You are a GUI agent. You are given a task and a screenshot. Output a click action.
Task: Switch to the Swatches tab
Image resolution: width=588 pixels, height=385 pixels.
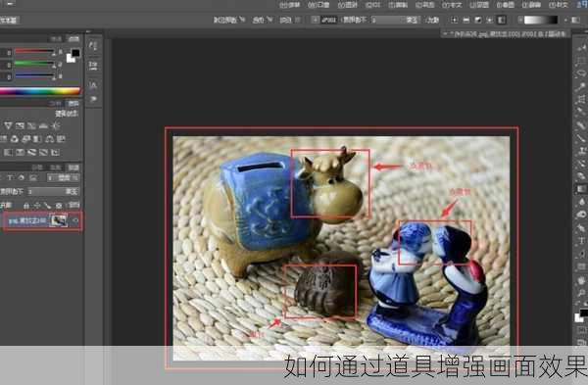(56, 39)
